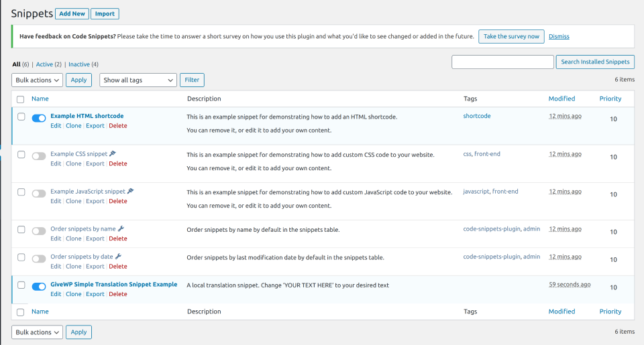Click code-snippets-plugin tag in Order by name row
Image resolution: width=644 pixels, height=345 pixels.
492,228
